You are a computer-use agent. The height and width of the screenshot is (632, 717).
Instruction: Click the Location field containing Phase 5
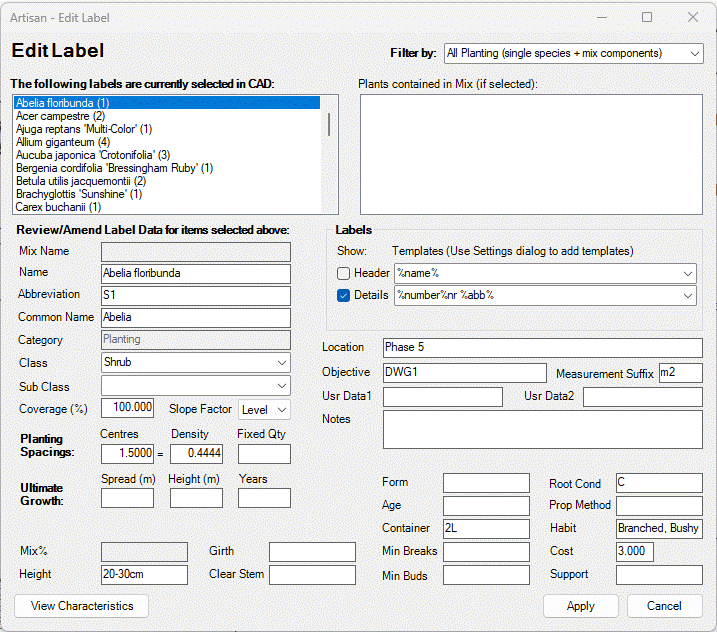pos(542,347)
